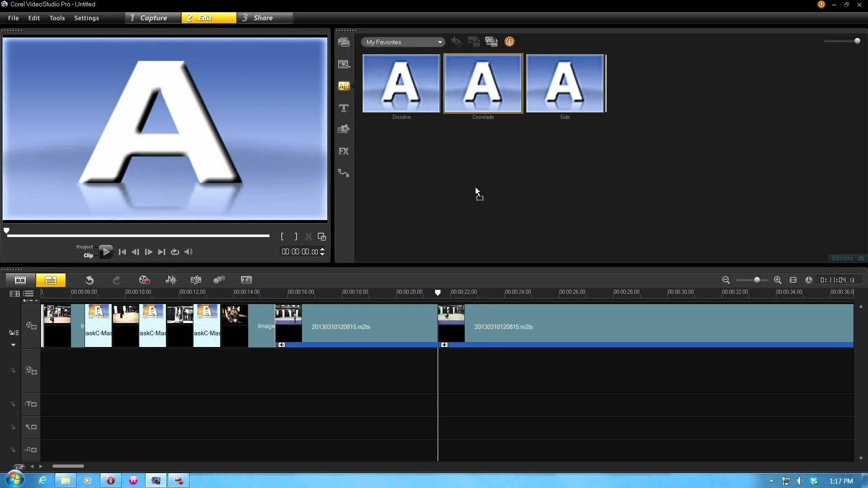
Task: Click the Redo button in timeline toolbar
Action: pyautogui.click(x=116, y=279)
